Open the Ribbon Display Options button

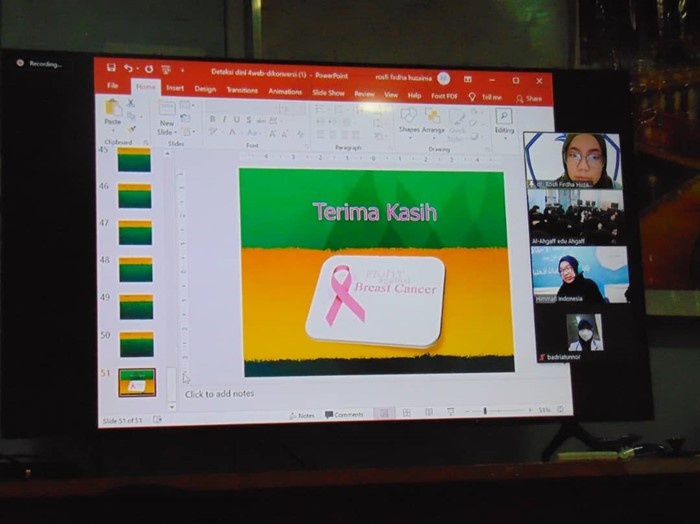click(x=466, y=79)
